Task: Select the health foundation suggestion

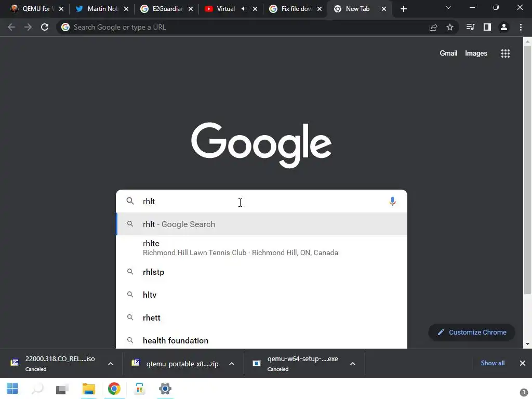Action: (261, 340)
